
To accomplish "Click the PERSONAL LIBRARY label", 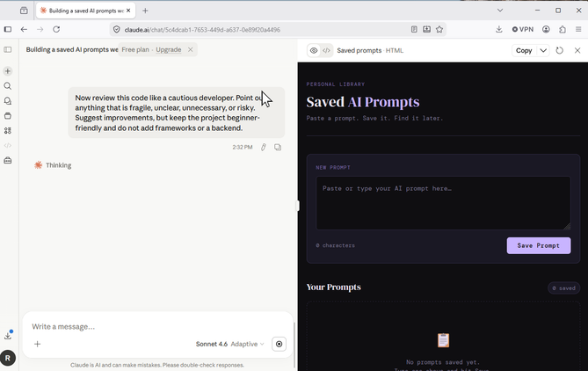I will [x=335, y=84].
